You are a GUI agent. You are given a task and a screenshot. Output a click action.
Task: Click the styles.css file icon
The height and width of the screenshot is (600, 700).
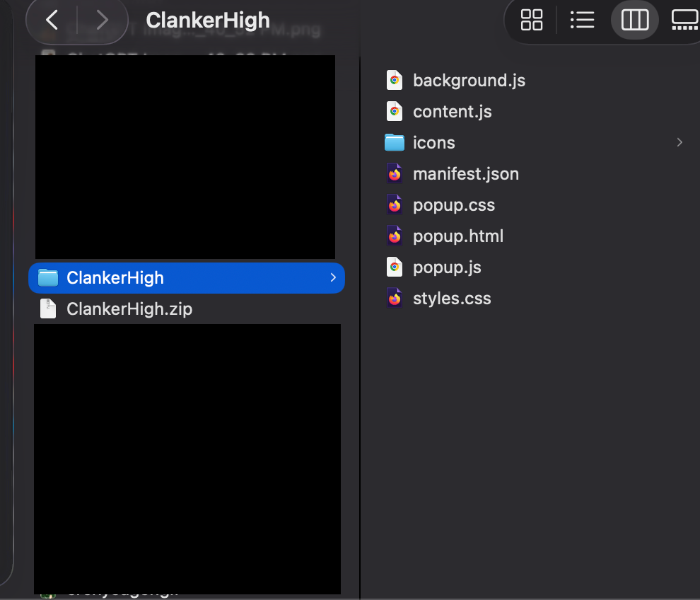pyautogui.click(x=395, y=298)
